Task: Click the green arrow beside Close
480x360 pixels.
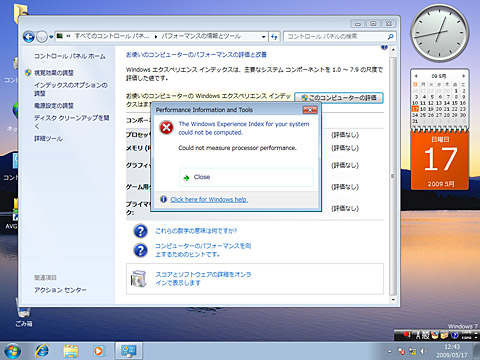Action: click(186, 178)
